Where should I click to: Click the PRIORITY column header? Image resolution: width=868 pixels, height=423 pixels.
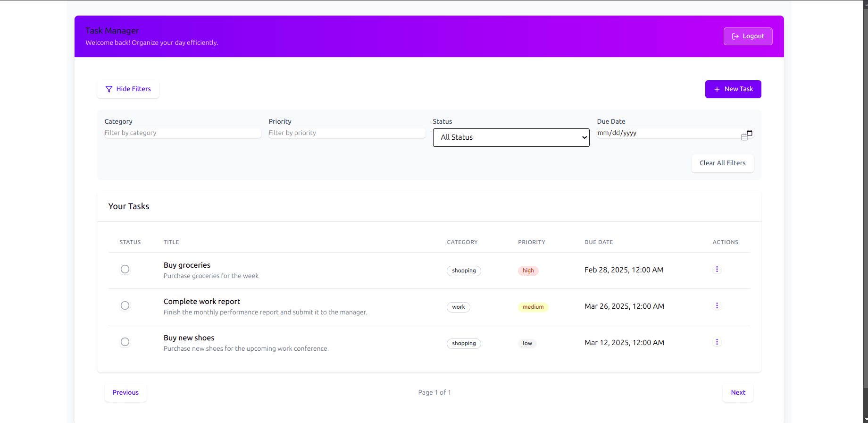[x=532, y=242]
